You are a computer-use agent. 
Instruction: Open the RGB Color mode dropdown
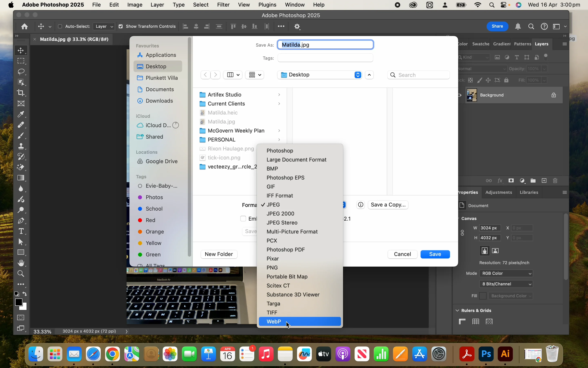(506, 273)
